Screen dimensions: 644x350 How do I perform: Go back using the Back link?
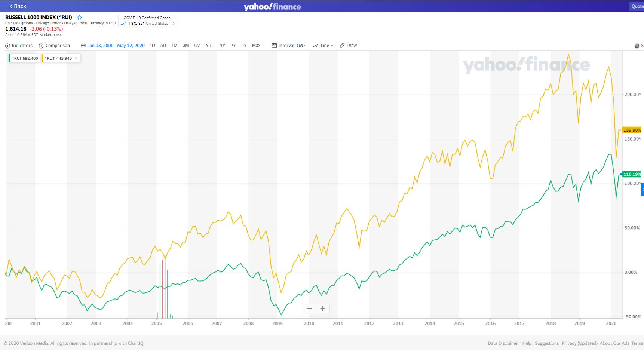(18, 6)
